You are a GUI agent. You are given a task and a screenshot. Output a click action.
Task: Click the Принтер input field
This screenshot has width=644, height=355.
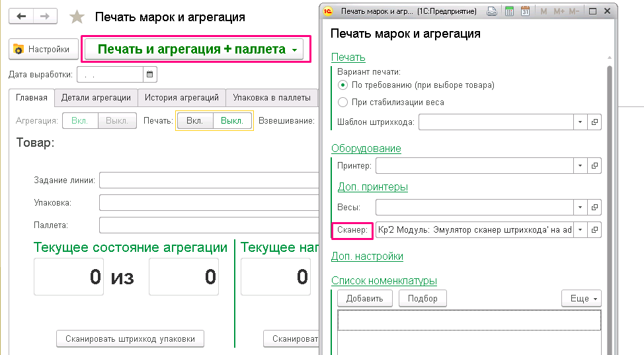[x=475, y=165]
